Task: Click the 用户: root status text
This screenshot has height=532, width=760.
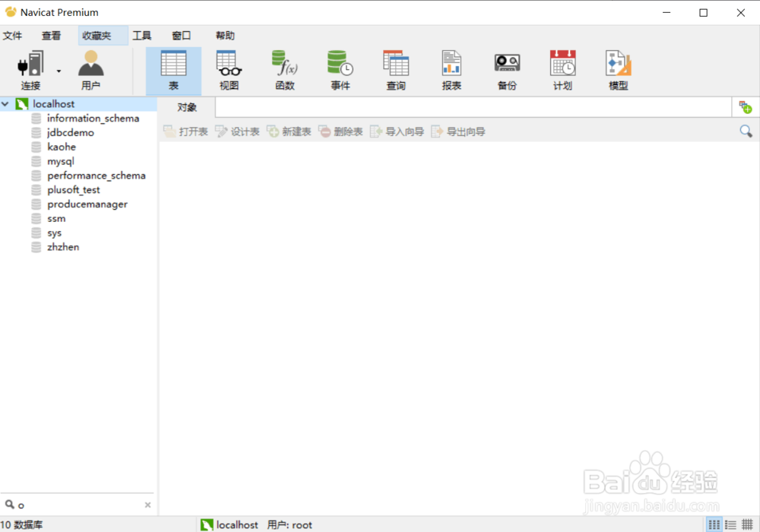Action: click(x=290, y=524)
